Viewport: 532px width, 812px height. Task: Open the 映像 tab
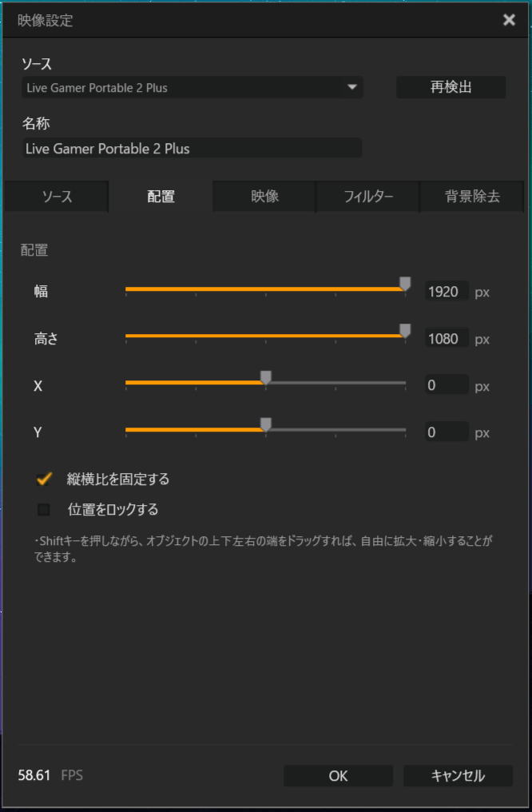pyautogui.click(x=264, y=197)
